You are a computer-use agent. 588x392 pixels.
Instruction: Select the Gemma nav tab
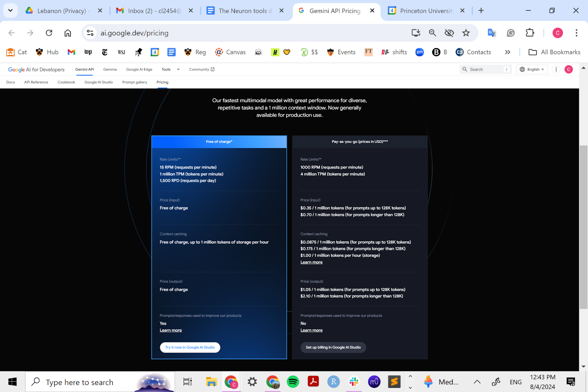point(110,70)
